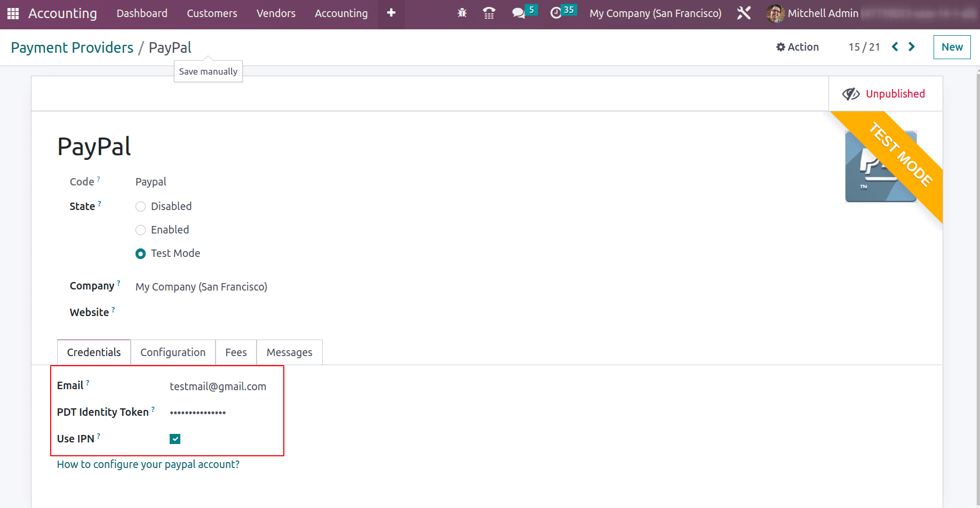Click the pager counter 15 / 21
Viewport: 980px width, 508px height.
coord(864,47)
